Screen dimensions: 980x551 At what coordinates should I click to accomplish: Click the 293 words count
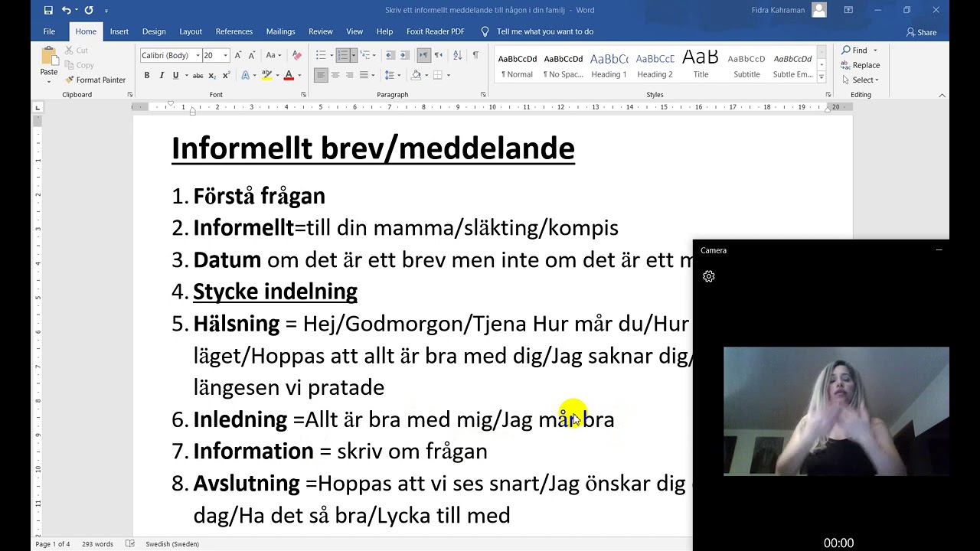[97, 544]
